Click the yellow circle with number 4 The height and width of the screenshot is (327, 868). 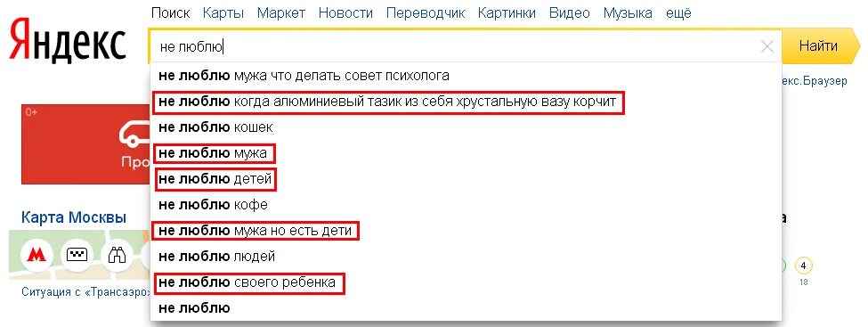pyautogui.click(x=803, y=266)
